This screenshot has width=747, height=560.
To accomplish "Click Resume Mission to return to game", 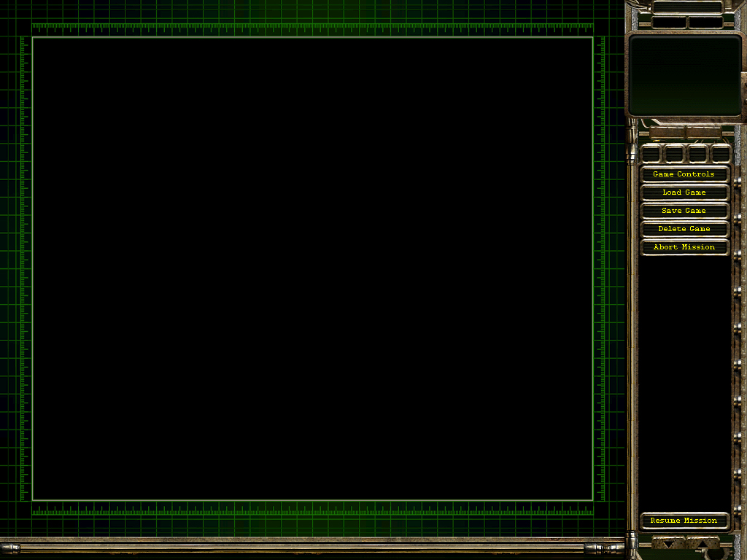I will (x=684, y=521).
